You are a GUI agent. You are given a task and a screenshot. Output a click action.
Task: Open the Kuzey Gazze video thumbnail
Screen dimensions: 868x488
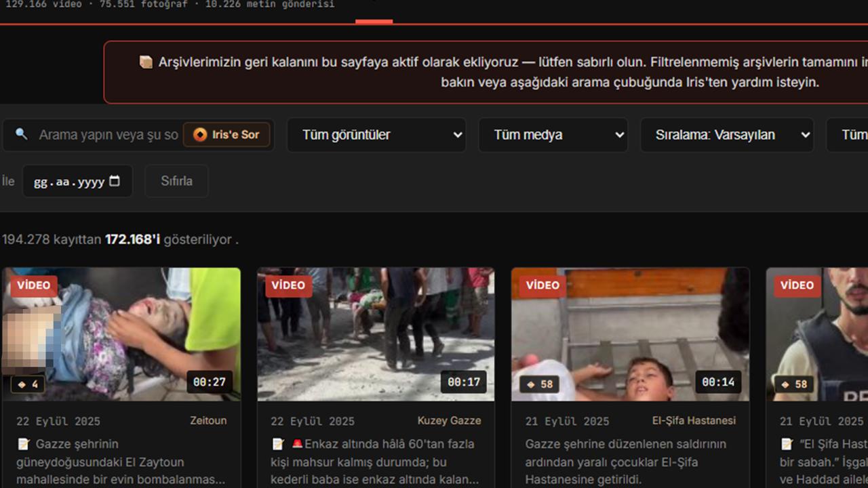[x=376, y=334]
